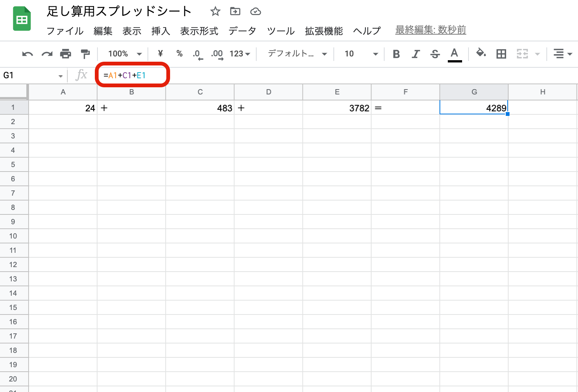This screenshot has width=578, height=392.
Task: Select cell D1 with plus sign
Action: (x=268, y=108)
